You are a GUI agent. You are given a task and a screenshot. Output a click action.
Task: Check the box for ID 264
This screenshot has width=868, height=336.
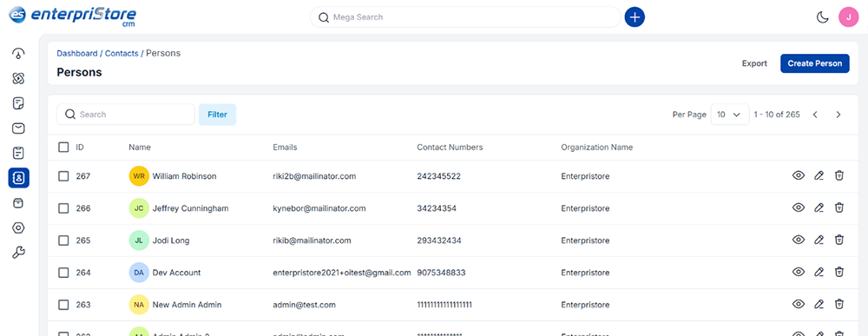[63, 273]
